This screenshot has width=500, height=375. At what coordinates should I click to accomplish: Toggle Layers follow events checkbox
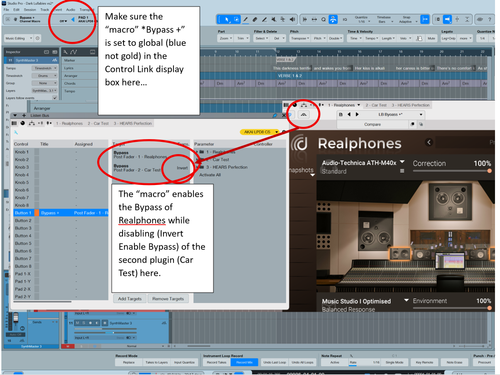(x=55, y=98)
